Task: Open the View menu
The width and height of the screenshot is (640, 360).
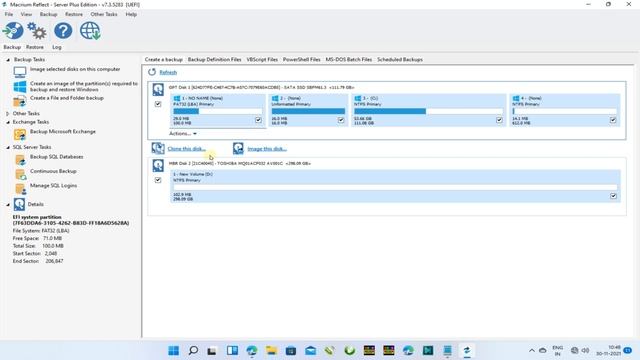Action: 26,14
